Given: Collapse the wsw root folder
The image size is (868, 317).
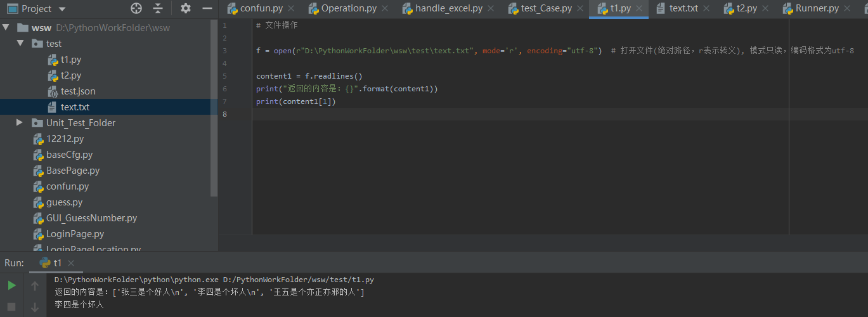Looking at the screenshot, I should click(6, 28).
